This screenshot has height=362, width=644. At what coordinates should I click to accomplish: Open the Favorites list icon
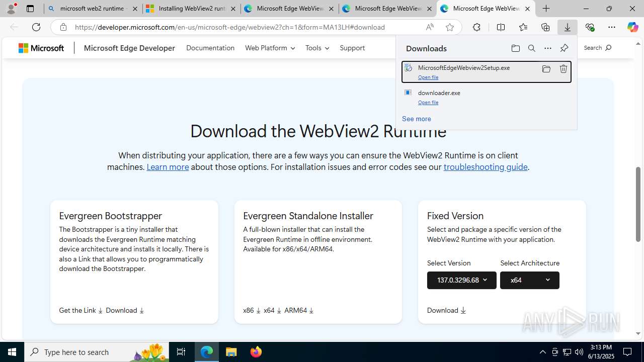pos(523,27)
